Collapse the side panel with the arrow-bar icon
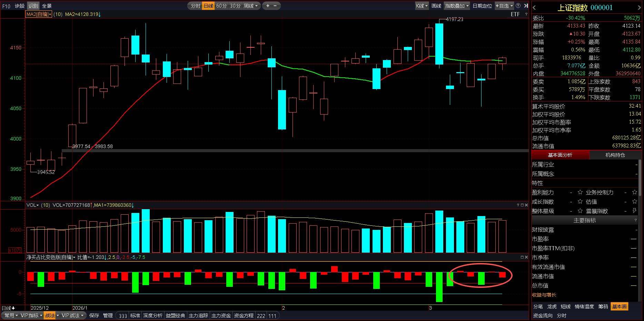Image resolution: width=644 pixels, height=321 pixels. click(x=526, y=6)
